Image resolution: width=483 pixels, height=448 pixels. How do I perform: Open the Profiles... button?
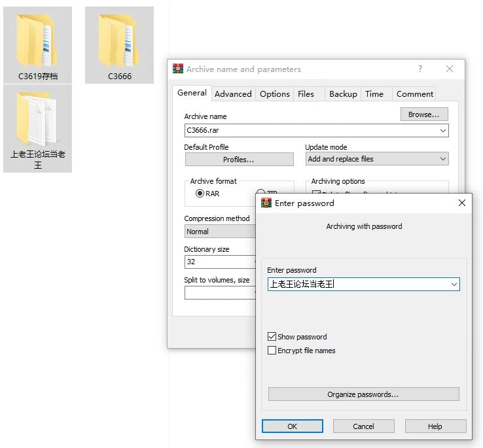pos(239,160)
